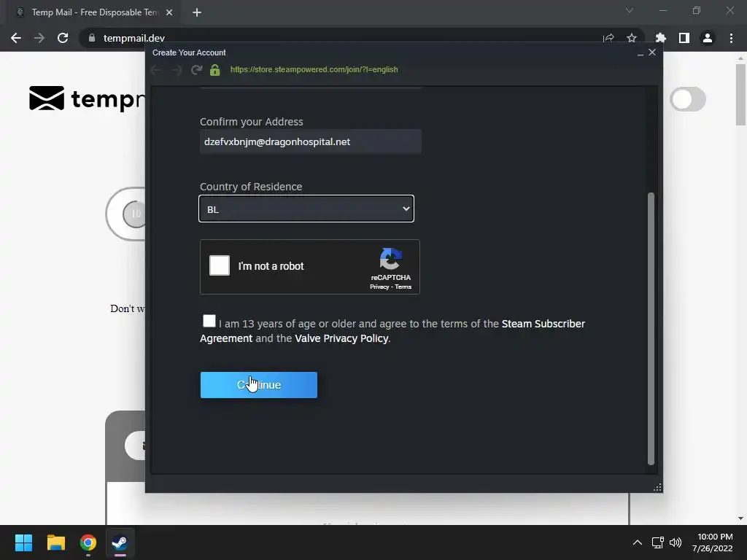Open the Valve Privacy Policy link
The image size is (747, 560).
point(341,338)
